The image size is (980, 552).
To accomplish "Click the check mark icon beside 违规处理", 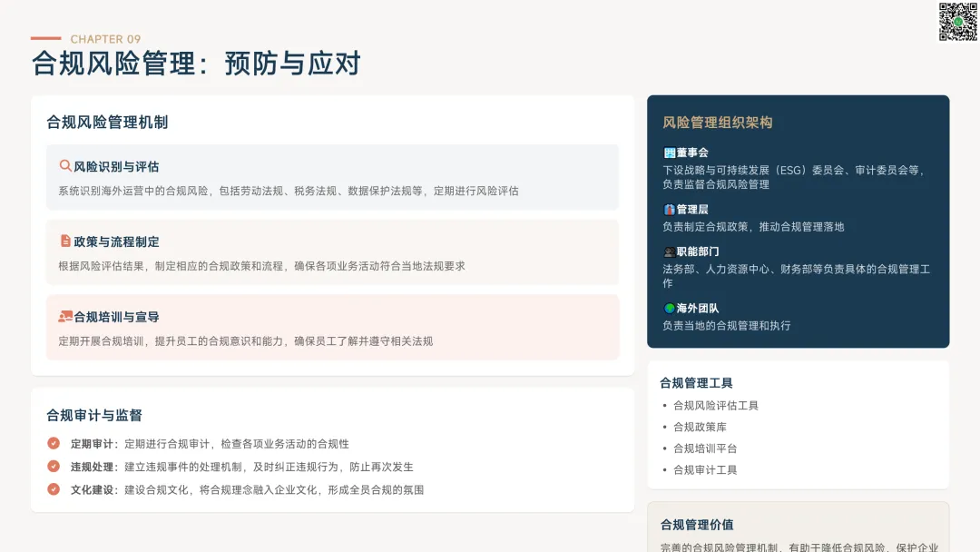I will 54,467.
